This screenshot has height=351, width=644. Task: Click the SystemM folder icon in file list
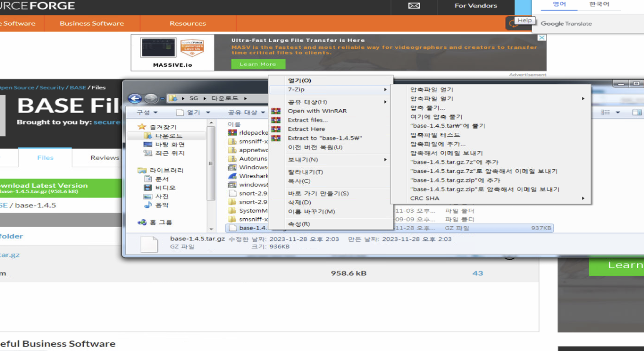(x=232, y=210)
